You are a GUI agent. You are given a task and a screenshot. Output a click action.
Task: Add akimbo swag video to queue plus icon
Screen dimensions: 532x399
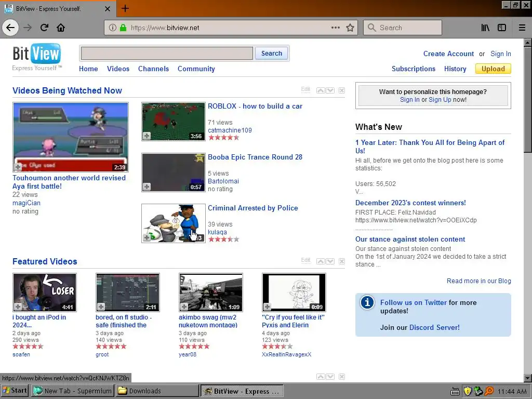(184, 307)
